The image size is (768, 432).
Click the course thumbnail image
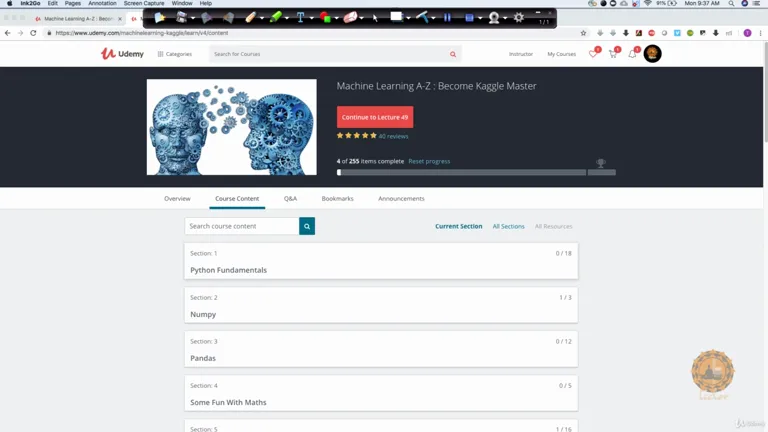pos(232,127)
